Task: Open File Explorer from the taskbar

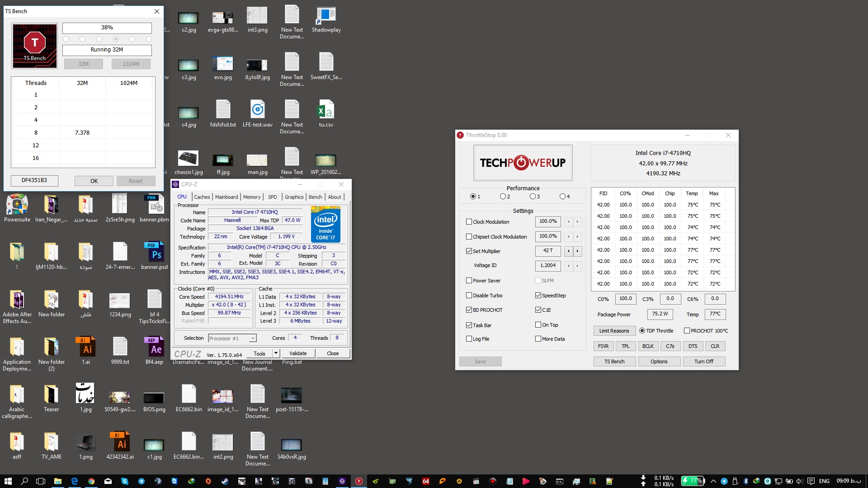Action: (x=57, y=481)
